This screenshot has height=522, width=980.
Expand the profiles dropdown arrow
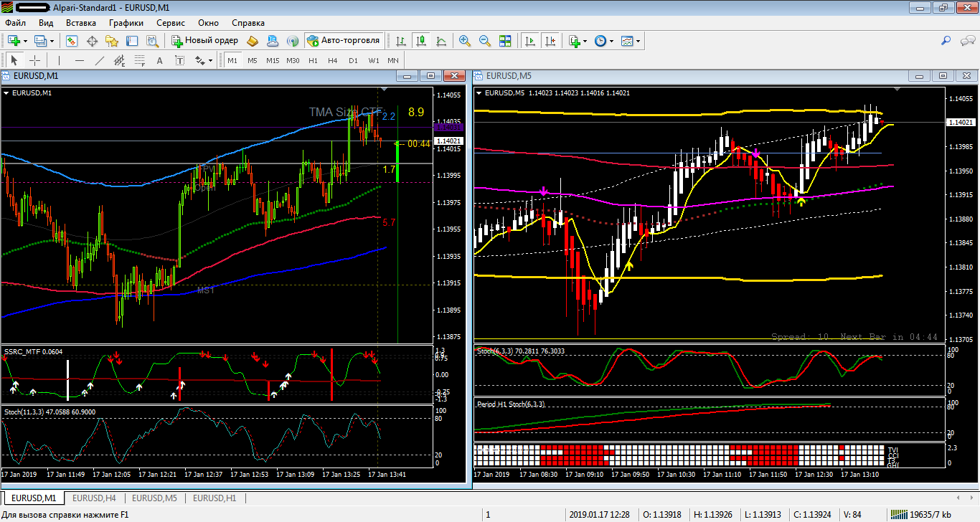pos(52,41)
